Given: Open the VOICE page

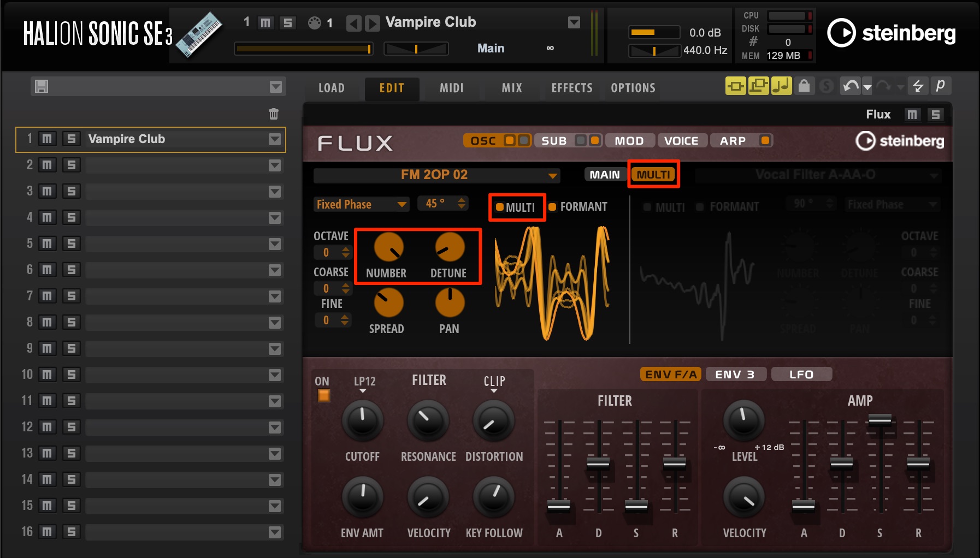Looking at the screenshot, I should click(x=681, y=141).
